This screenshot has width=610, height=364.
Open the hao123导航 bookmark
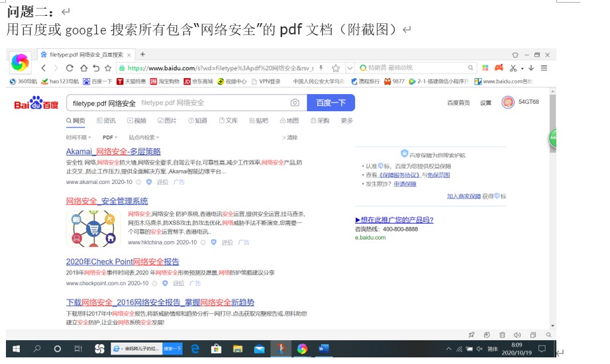(x=60, y=81)
